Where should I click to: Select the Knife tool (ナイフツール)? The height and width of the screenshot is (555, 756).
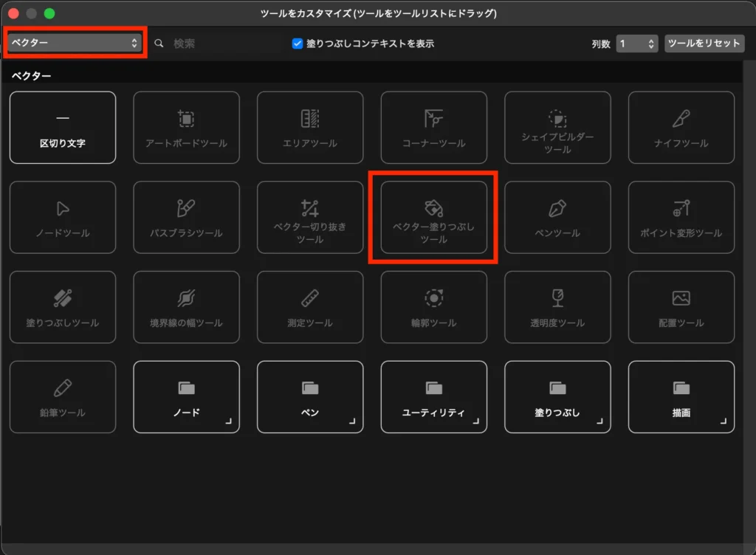point(681,127)
